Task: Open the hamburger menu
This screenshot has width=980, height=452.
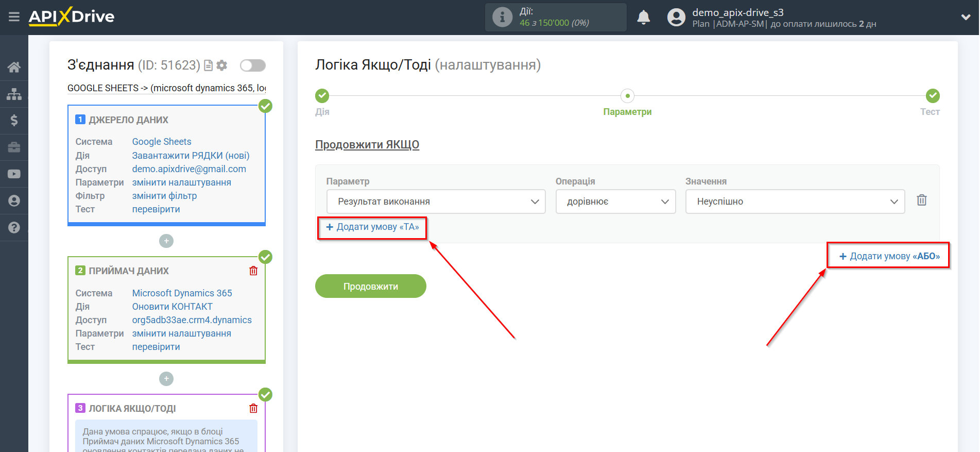Action: (14, 17)
